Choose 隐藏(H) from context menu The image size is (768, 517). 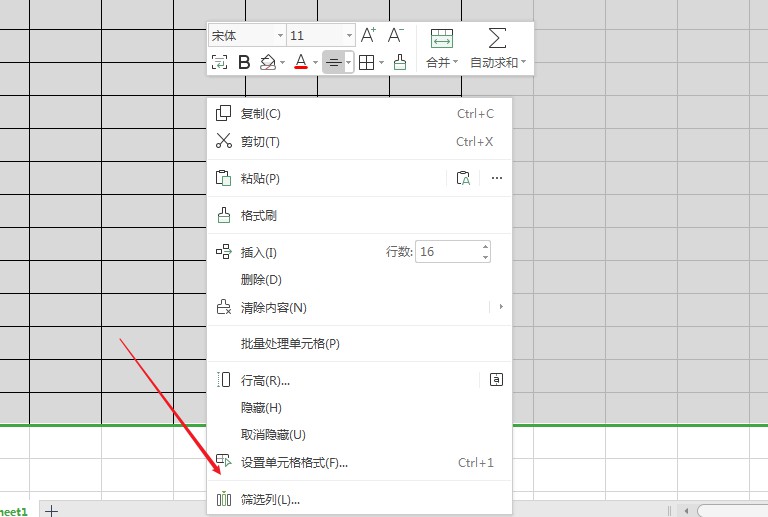[360, 407]
